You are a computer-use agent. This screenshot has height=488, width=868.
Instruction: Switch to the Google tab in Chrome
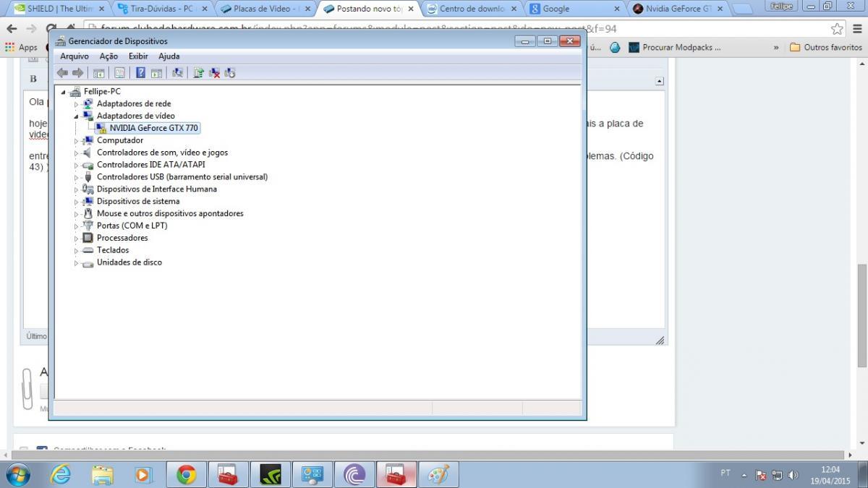pyautogui.click(x=576, y=9)
